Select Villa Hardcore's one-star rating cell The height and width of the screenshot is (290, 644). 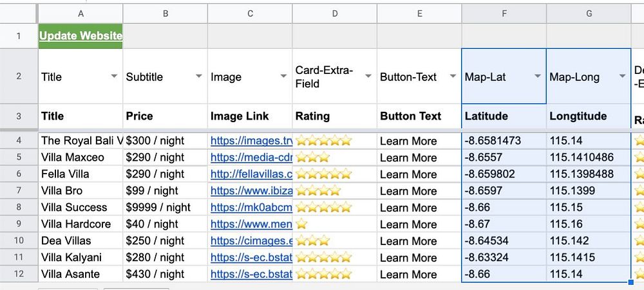click(x=335, y=224)
